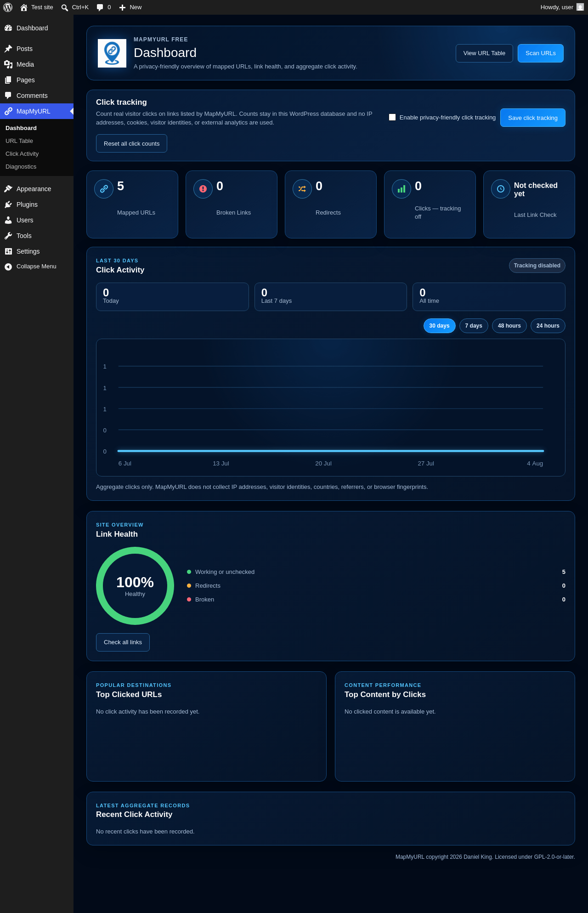Click the Comments bubble icon in sidebar
Viewport: 588px width, 913px height.
[x=8, y=96]
